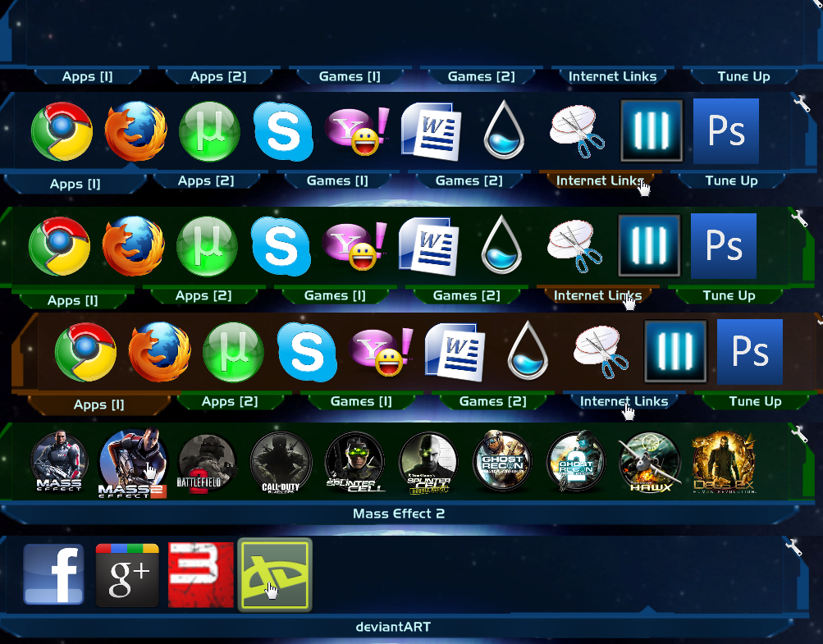
Task: Launch the first Mass Effect game
Action: [x=59, y=462]
